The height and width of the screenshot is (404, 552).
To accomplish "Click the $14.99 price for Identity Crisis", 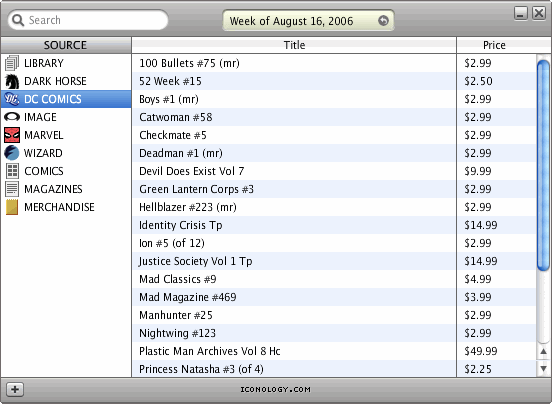I will 481,225.
